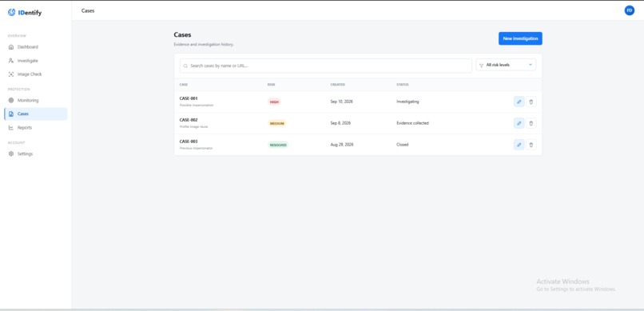Viewport: 644px width, 311px height.
Task: Delete CASE-003 with trash icon
Action: tap(531, 145)
